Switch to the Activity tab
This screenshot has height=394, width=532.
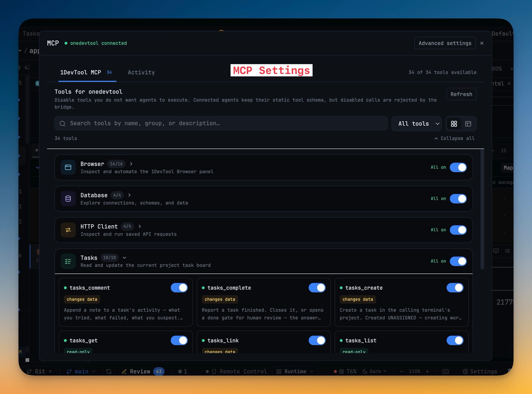click(x=141, y=72)
